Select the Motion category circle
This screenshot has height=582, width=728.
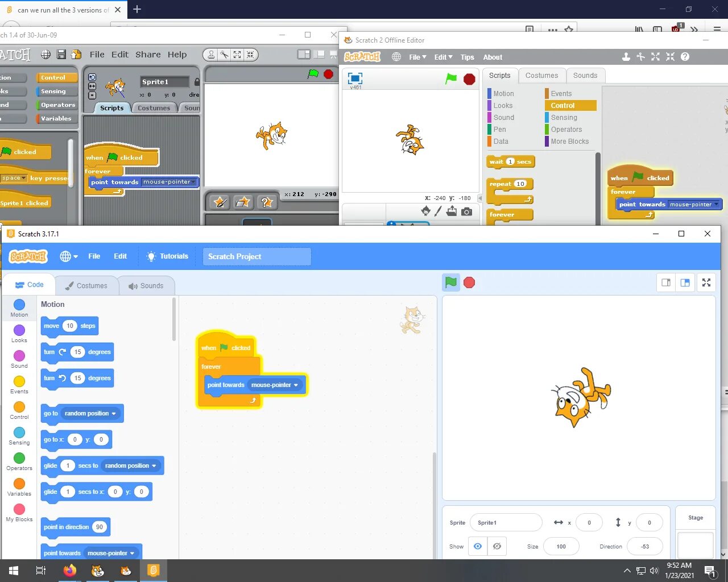(19, 305)
